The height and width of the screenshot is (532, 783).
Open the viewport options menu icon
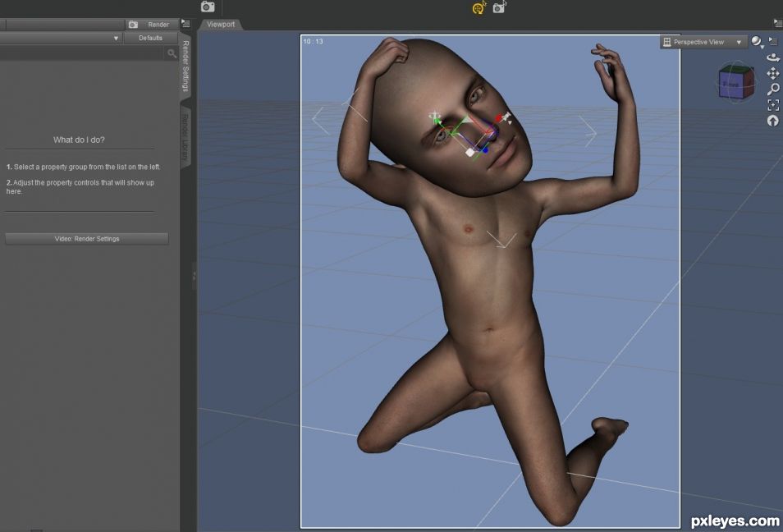[x=773, y=42]
